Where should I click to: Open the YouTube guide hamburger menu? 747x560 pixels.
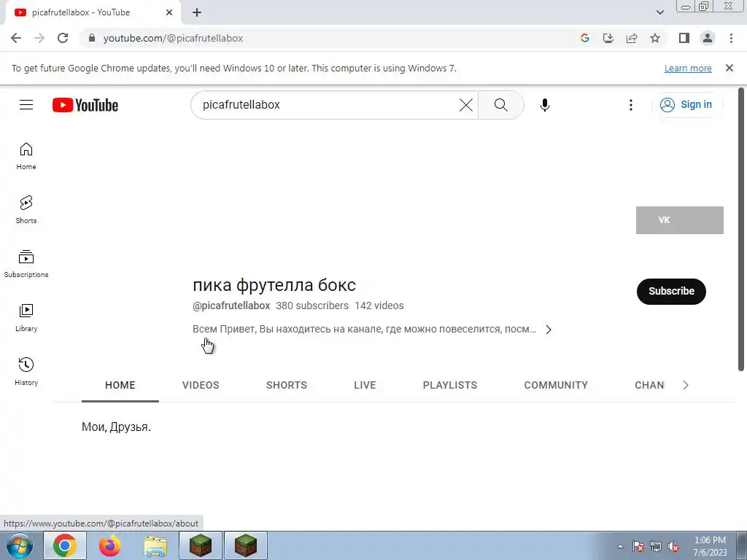26,105
